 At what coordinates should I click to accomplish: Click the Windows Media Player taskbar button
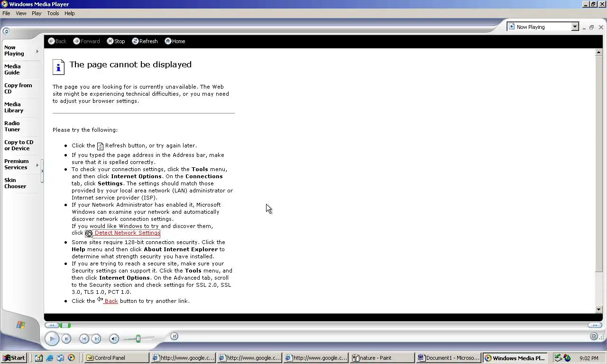(x=515, y=358)
